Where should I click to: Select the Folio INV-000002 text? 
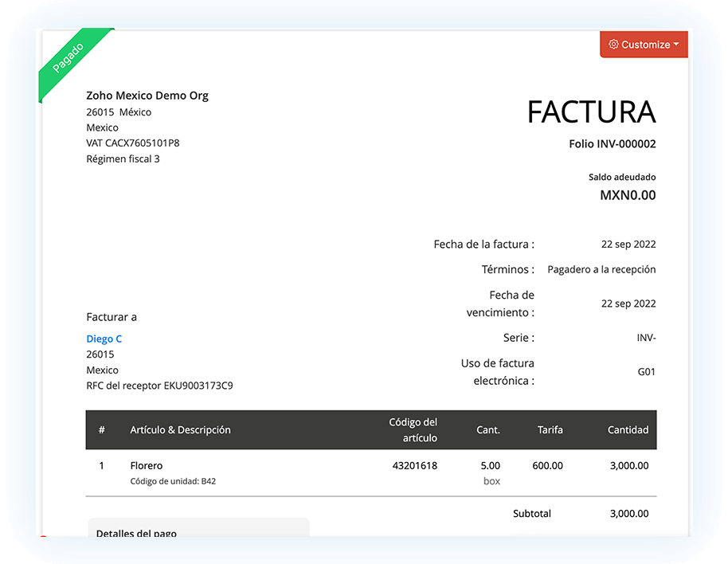point(612,144)
